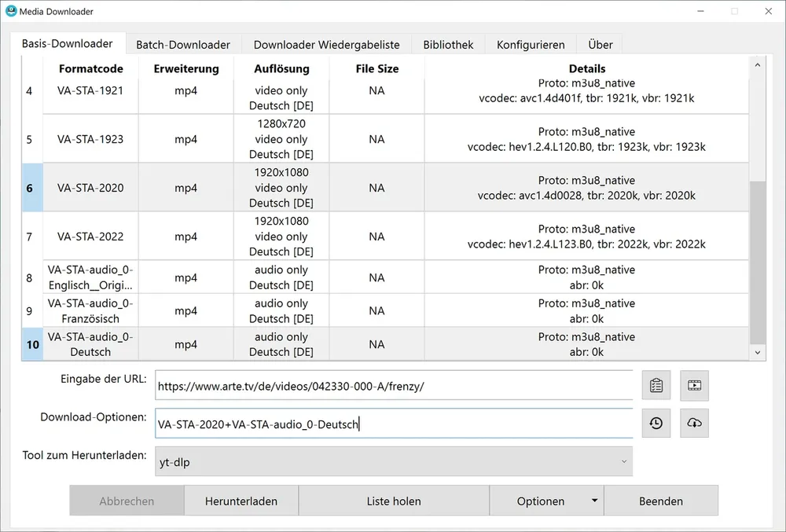Close the Media Downloader window
The width and height of the screenshot is (786, 532).
pyautogui.click(x=769, y=11)
